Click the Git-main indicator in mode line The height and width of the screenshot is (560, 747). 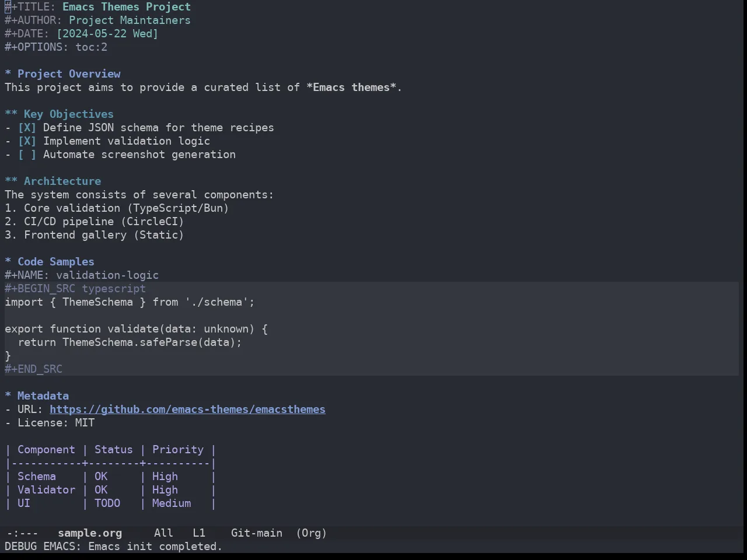tap(257, 533)
